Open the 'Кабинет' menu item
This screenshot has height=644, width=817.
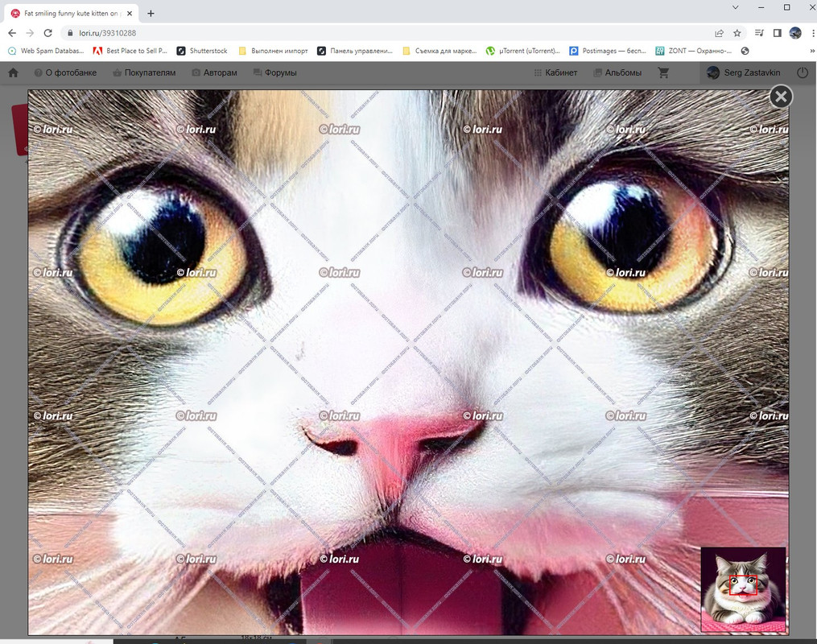555,73
